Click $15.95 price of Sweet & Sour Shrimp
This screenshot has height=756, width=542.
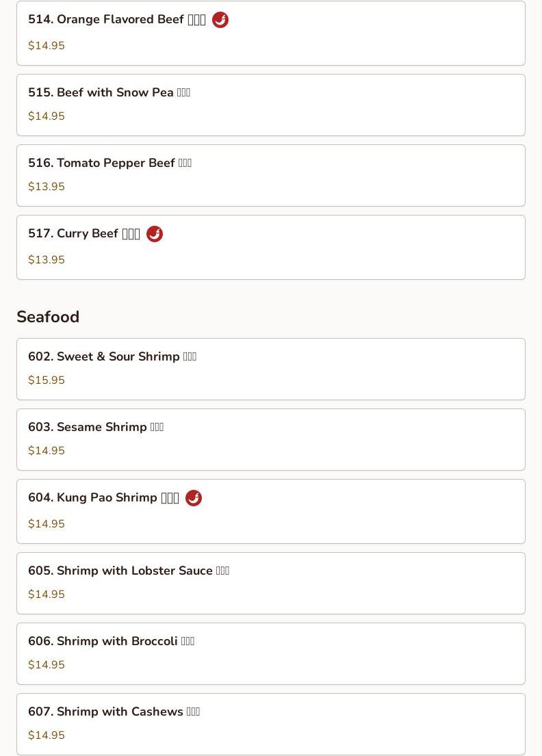pos(47,380)
